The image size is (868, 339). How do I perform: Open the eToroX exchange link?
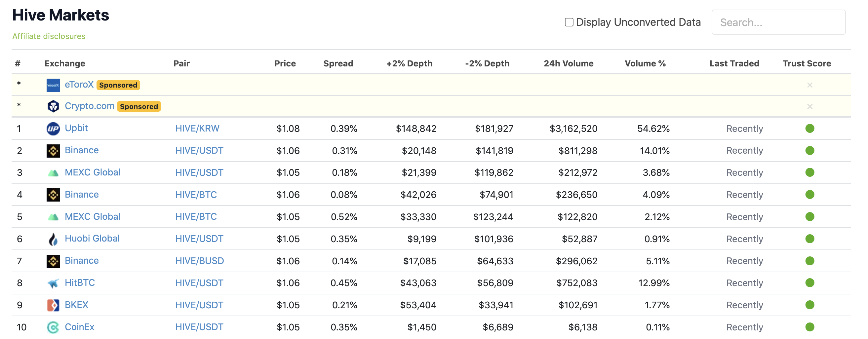tap(79, 84)
